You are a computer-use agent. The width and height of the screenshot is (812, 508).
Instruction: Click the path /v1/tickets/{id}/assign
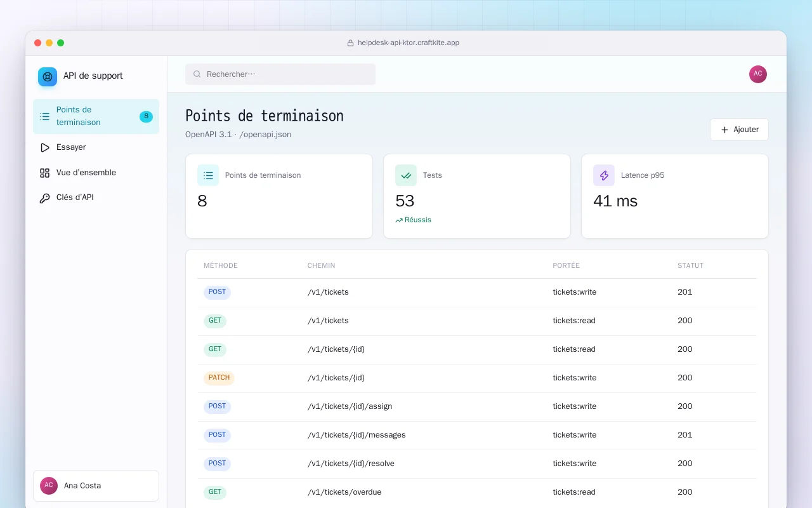click(350, 406)
